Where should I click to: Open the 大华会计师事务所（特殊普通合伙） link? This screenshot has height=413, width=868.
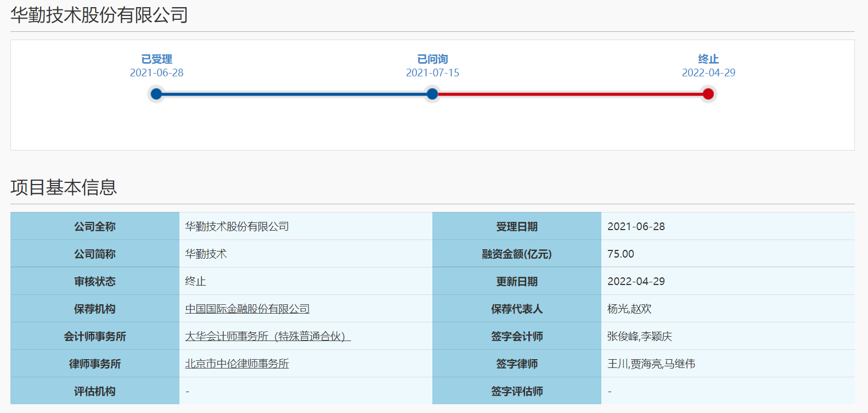pos(268,336)
